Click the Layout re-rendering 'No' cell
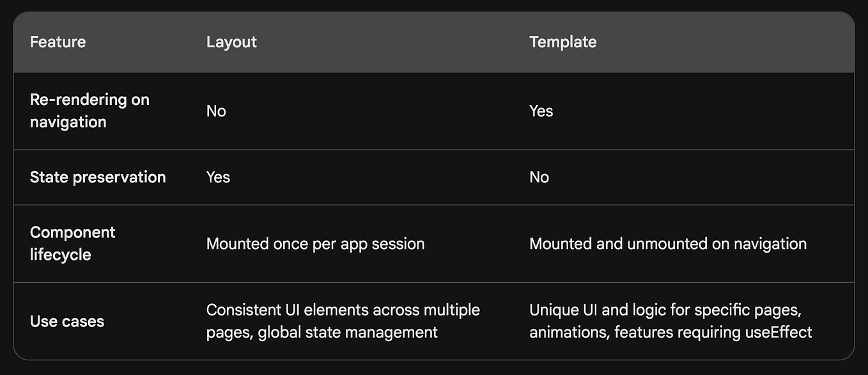This screenshot has height=375, width=868. coord(216,111)
